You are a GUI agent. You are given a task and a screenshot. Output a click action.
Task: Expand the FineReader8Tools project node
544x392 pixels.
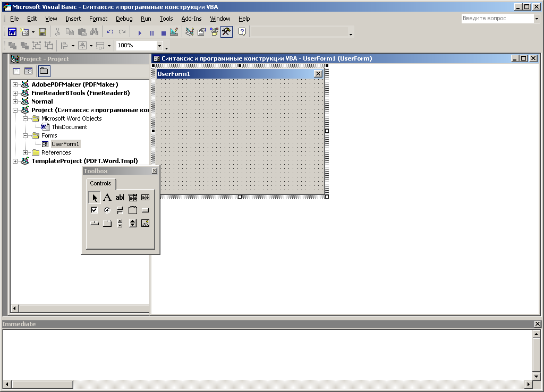coord(15,93)
